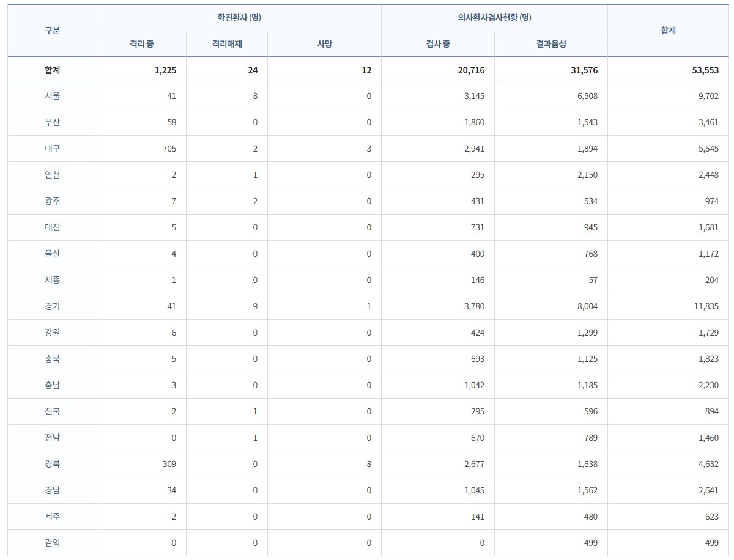Select the 확진환자 (명) group header

(x=239, y=18)
